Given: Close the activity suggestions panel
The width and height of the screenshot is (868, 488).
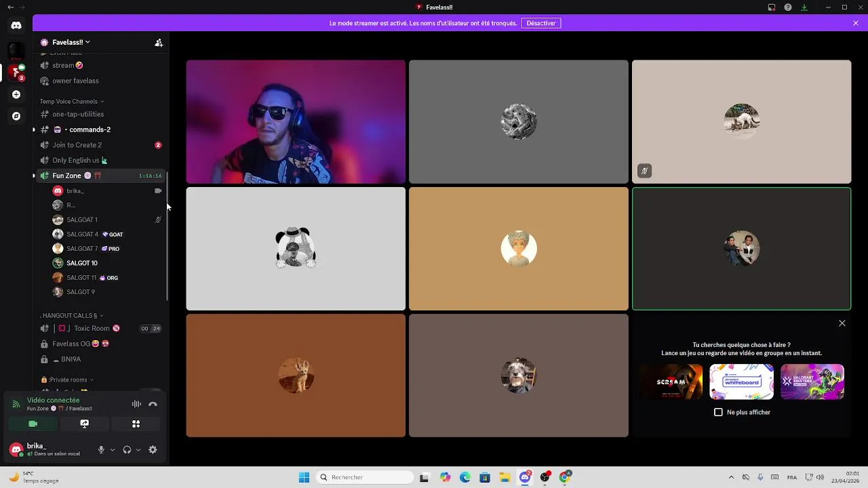Looking at the screenshot, I should [842, 323].
